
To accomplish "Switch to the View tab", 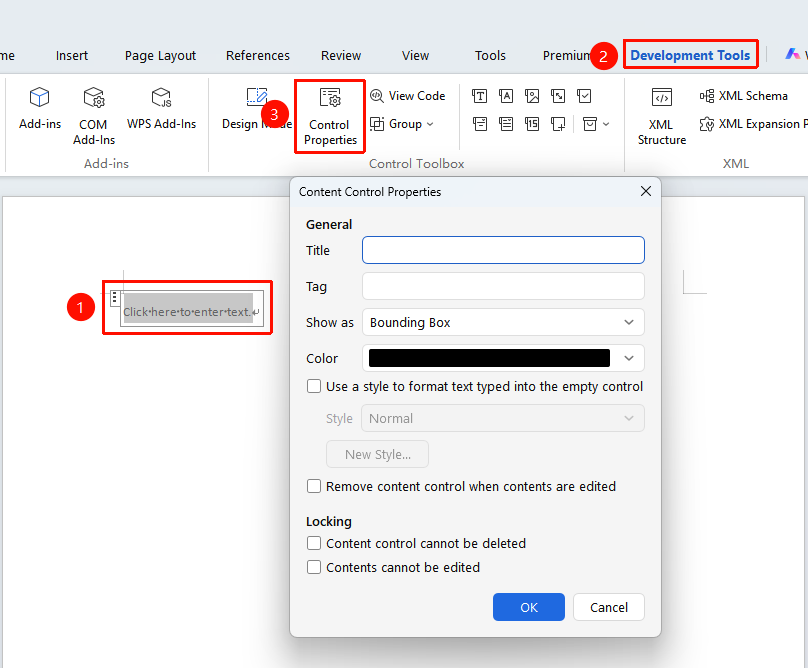I will 415,56.
